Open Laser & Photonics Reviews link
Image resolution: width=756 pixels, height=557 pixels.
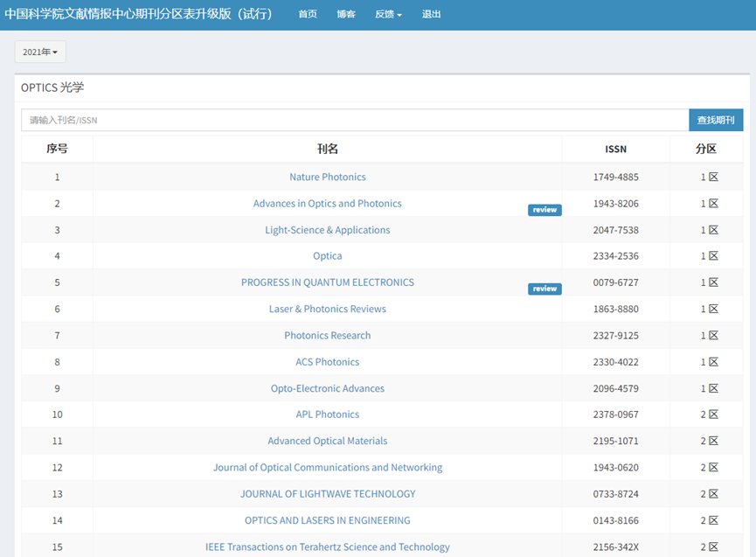coord(328,310)
